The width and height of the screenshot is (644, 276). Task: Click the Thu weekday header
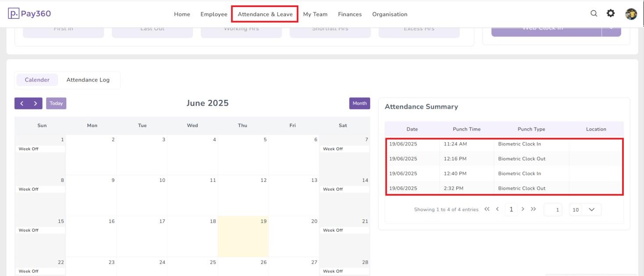(243, 125)
